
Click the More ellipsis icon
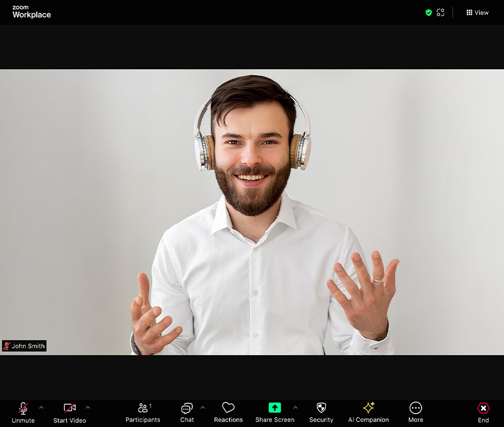416,408
